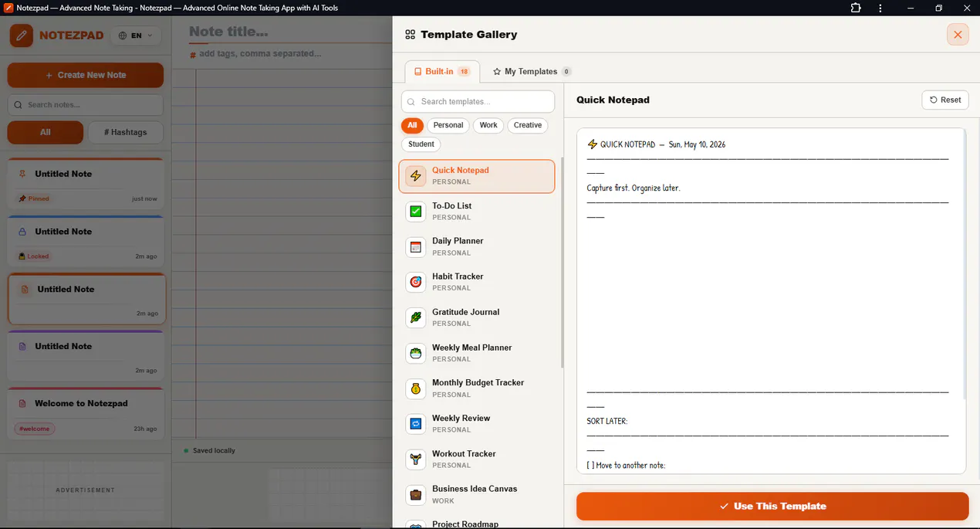Click the #welcome hashtag chip
980x529 pixels.
coord(34,429)
